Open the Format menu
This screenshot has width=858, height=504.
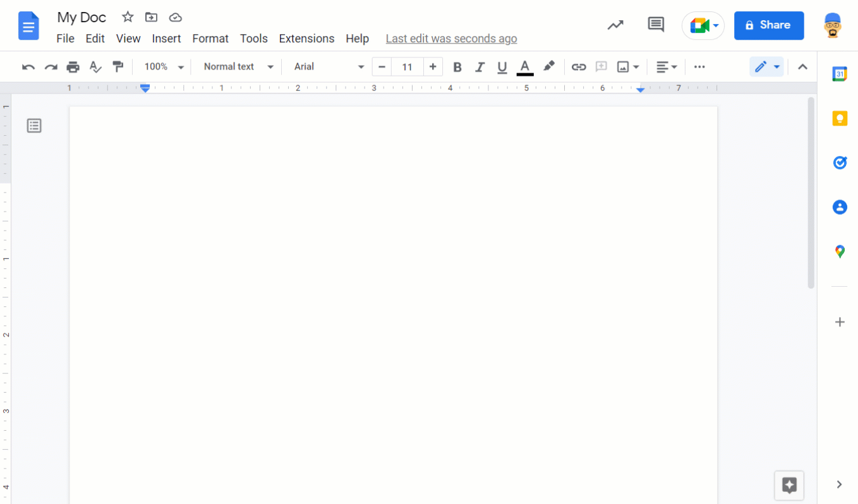coord(210,39)
